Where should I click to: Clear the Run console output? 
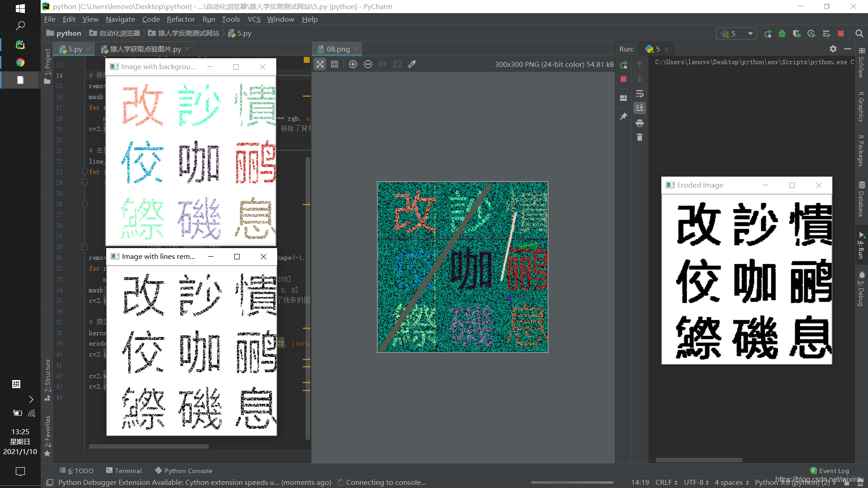click(x=640, y=137)
